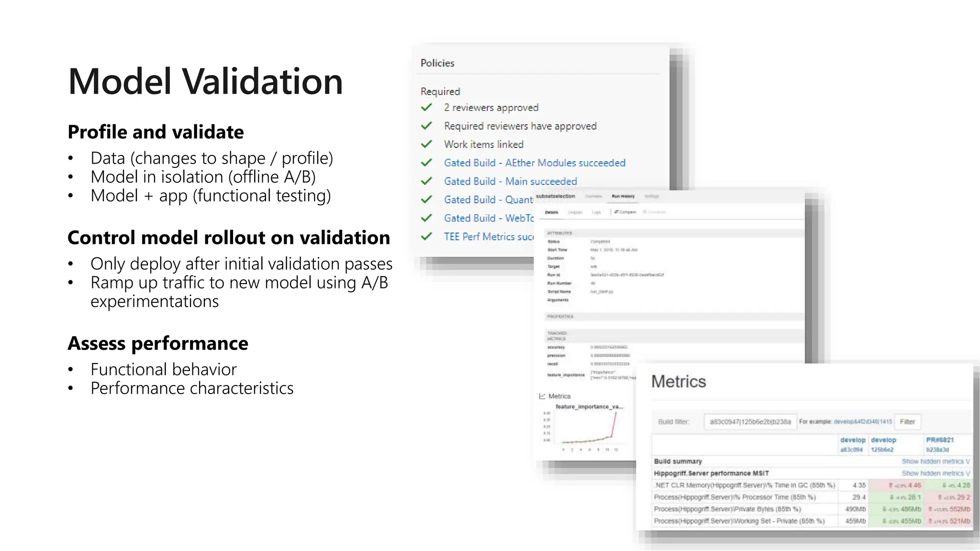The width and height of the screenshot is (980, 551).
Task: Click checkmark next to 'Work items linked'
Action: [x=426, y=144]
